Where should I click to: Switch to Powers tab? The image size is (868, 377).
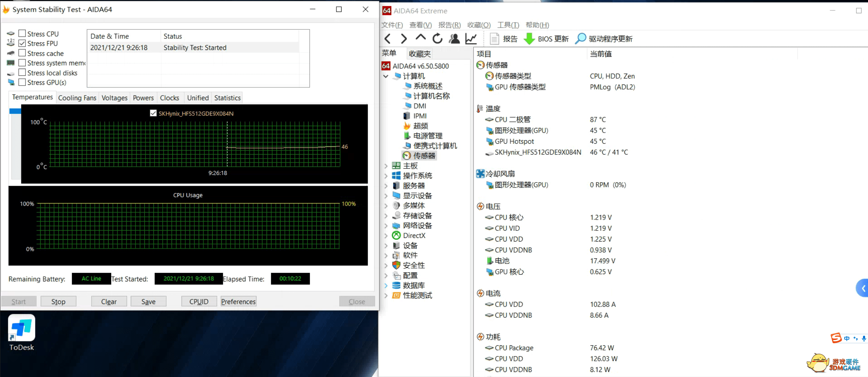tap(143, 98)
